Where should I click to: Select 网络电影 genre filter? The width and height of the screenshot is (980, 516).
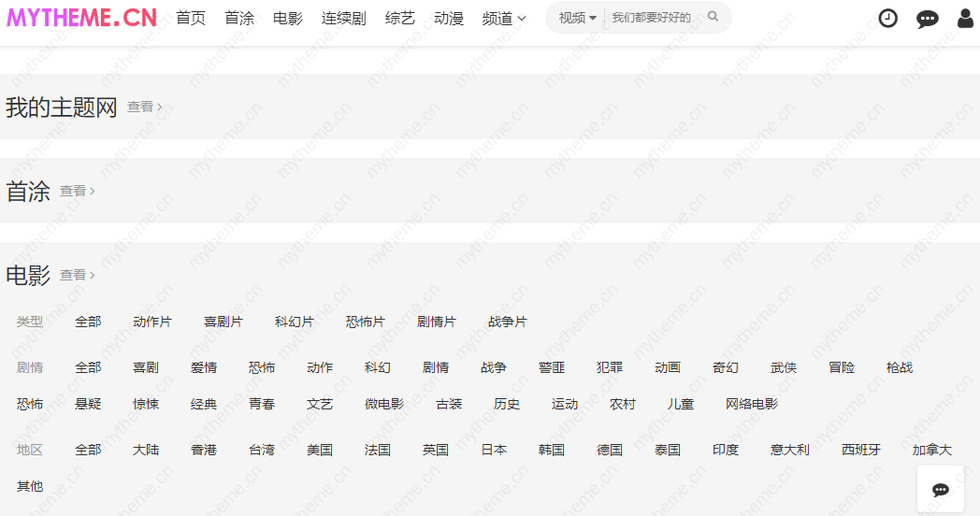tap(752, 405)
